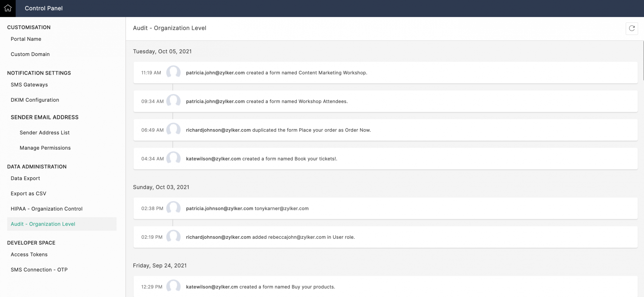
Task: Click patricia.johnson@zylker.com in 02:38 PM entry
Action: 220,209
